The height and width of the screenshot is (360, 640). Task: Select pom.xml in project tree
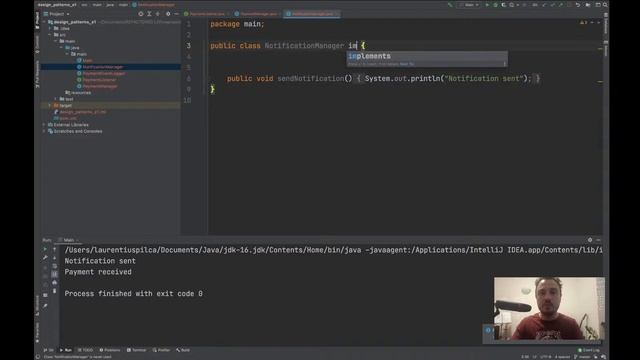tap(65, 118)
